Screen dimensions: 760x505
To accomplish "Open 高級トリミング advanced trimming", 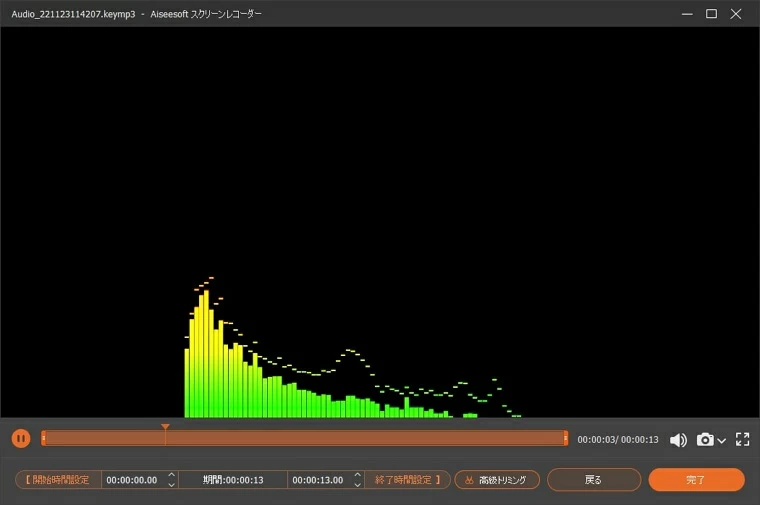I will click(x=497, y=480).
